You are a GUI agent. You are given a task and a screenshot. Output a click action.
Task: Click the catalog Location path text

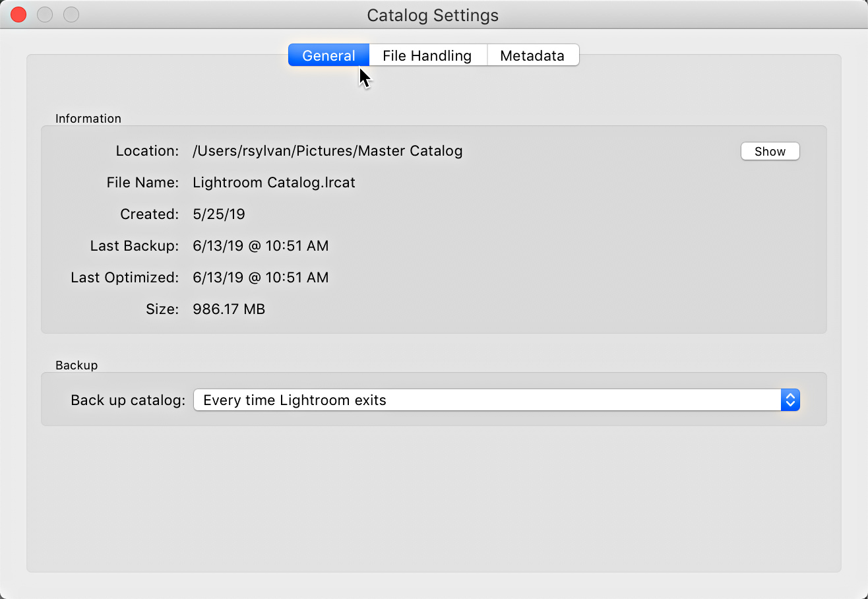327,151
